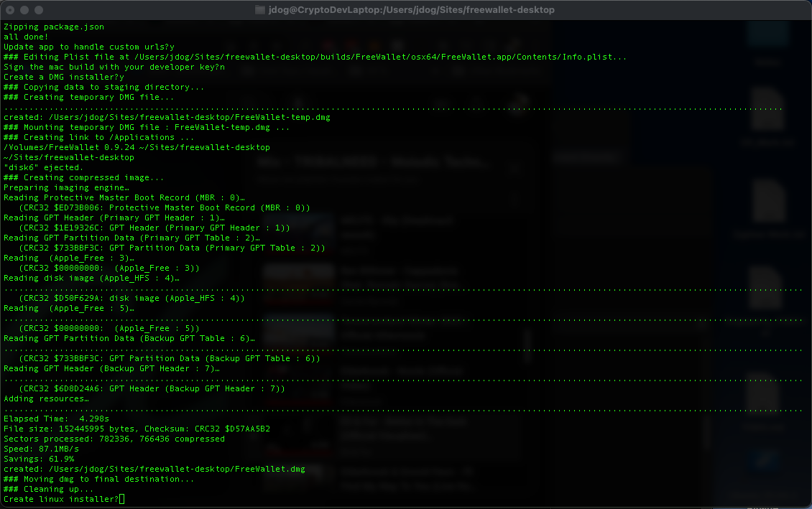Click '### Creating compressed image...' line
Viewport: 812px width, 509px height.
point(84,177)
